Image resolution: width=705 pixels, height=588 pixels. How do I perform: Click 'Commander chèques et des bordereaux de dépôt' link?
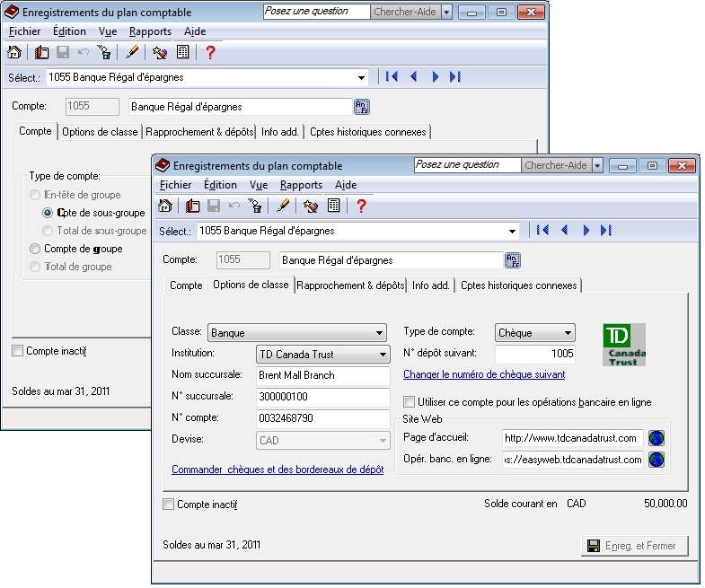pos(278,469)
